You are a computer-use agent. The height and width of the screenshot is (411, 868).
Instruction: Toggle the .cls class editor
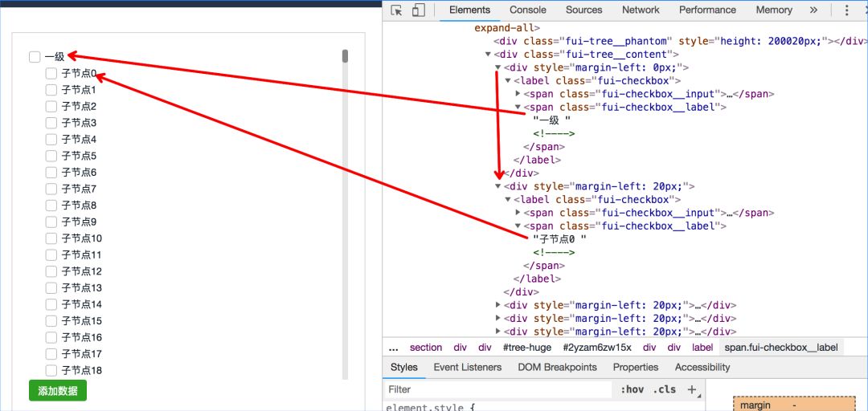[x=664, y=389]
